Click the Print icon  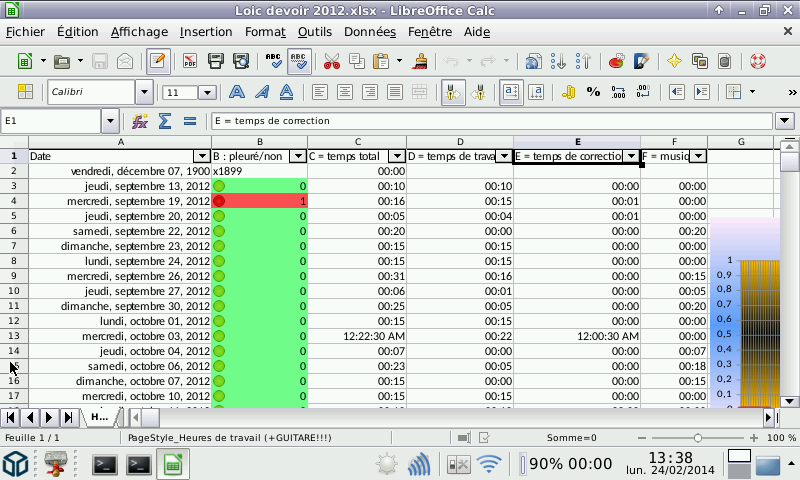coord(216,62)
